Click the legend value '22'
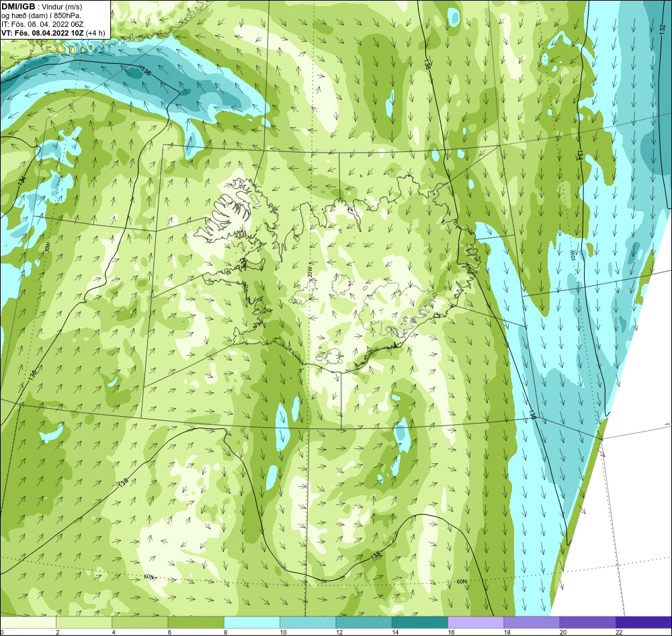This screenshot has height=636, width=672. click(x=619, y=632)
